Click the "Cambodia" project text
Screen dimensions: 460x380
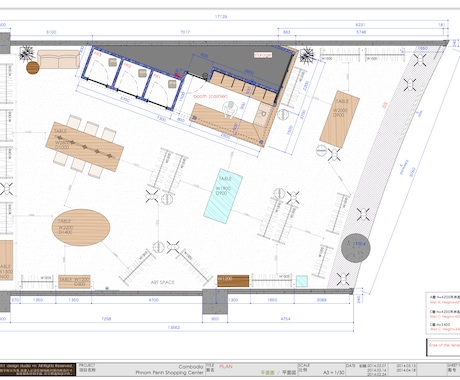click(x=191, y=367)
